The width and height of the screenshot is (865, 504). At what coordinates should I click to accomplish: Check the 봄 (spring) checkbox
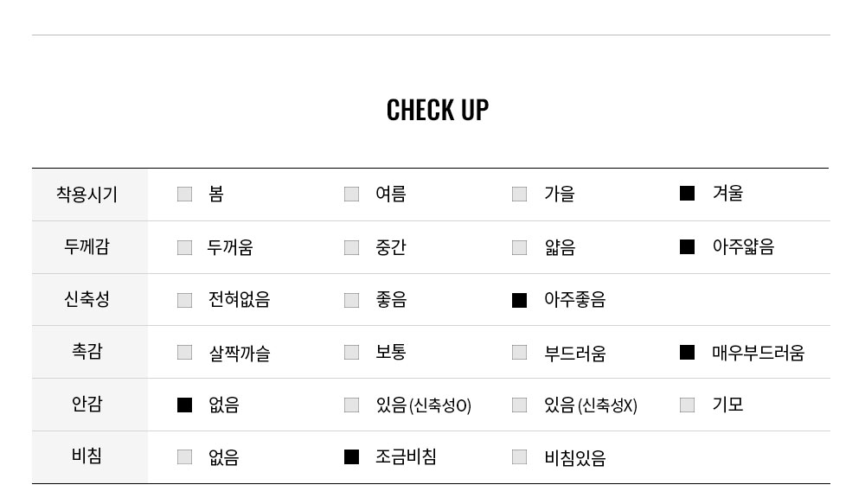[184, 194]
